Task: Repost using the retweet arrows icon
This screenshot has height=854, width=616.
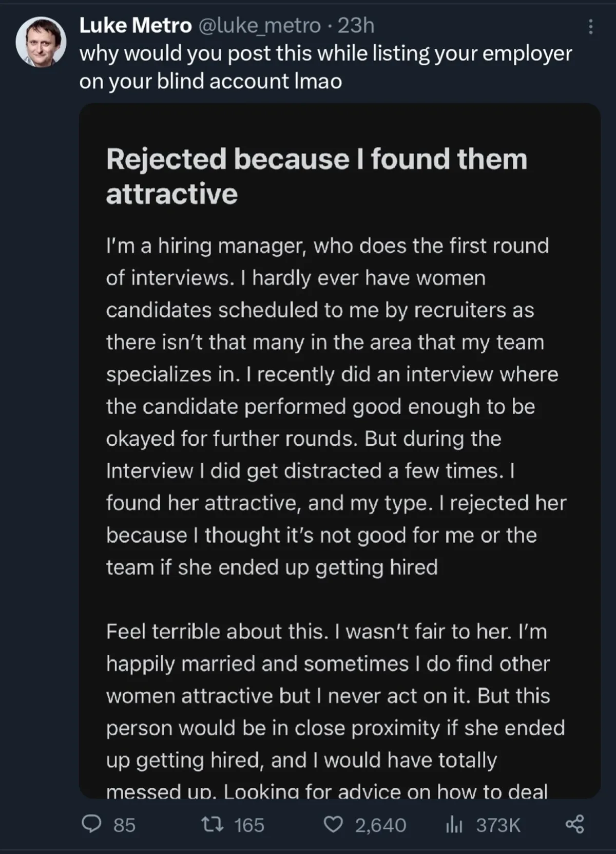Action: coord(212,824)
